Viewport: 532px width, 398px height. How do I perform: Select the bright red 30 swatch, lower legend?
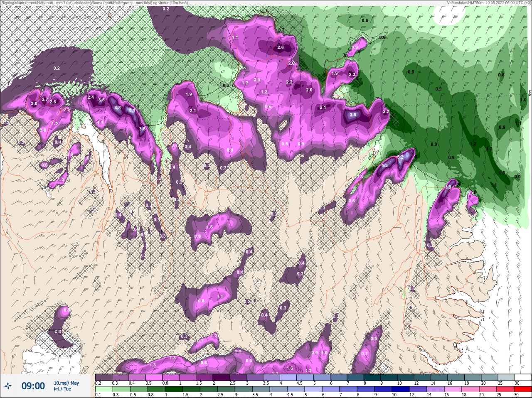tap(523, 389)
